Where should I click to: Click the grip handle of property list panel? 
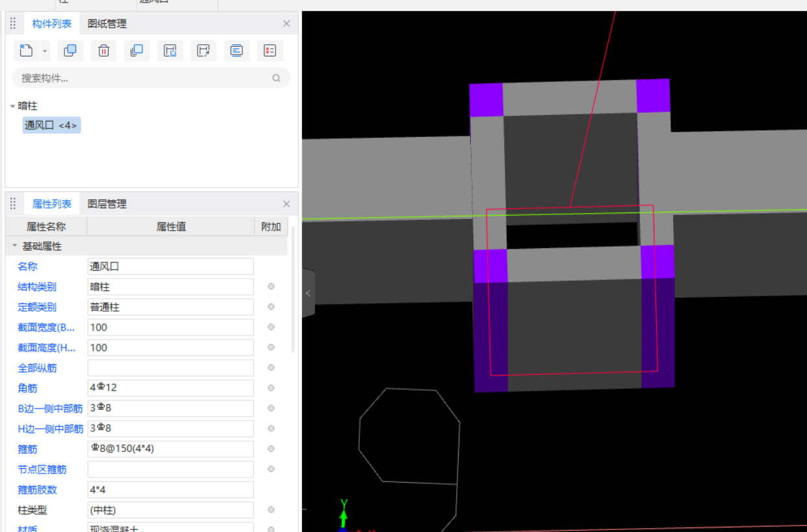[x=13, y=204]
